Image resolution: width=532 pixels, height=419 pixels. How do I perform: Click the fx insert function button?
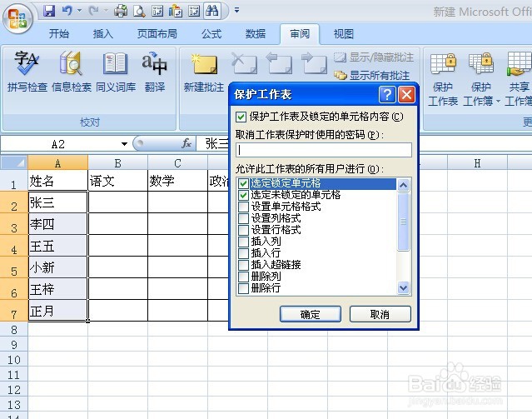[x=186, y=143]
